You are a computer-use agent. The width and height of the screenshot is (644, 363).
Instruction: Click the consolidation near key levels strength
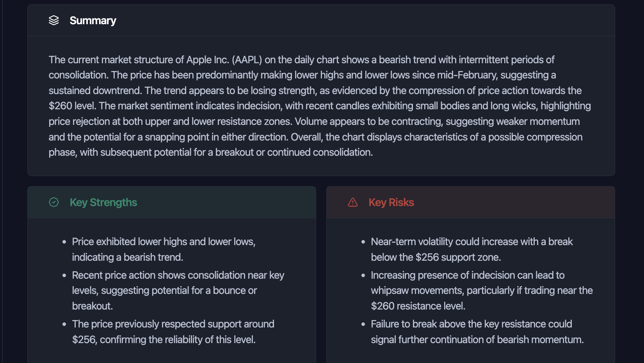coord(178,290)
